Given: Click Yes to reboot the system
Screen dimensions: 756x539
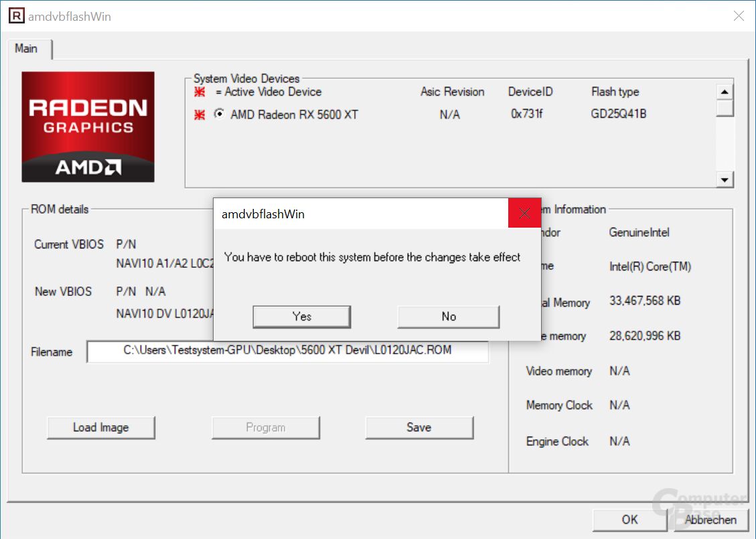Looking at the screenshot, I should 301,317.
